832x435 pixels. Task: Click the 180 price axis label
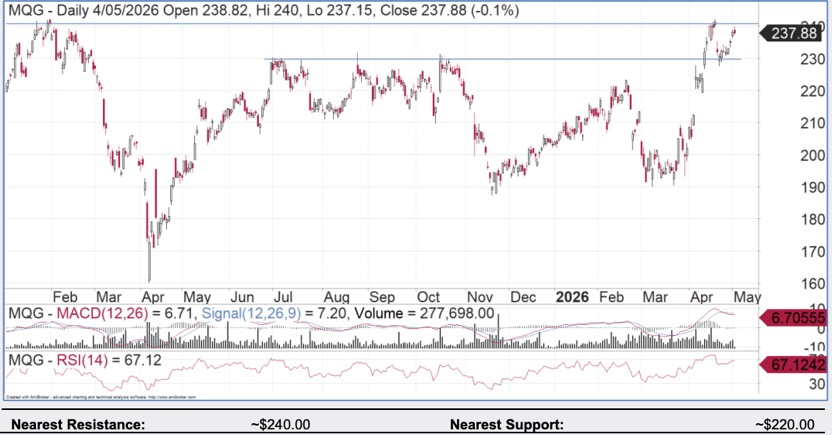[812, 219]
